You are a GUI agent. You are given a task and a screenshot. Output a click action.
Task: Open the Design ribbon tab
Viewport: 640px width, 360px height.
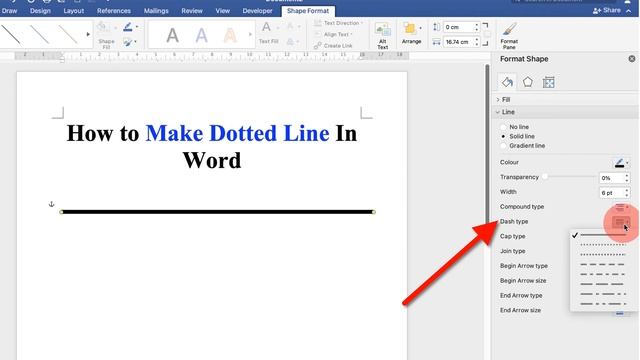(40, 11)
